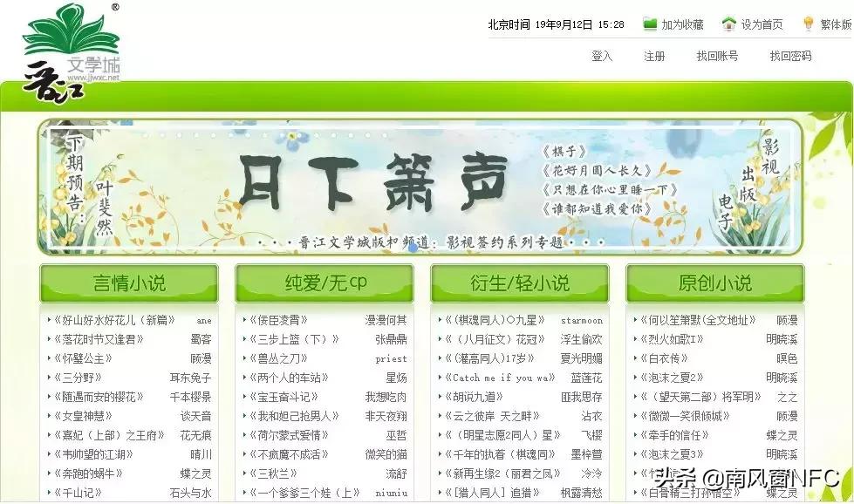Click the 注册 registration link
854x504 pixels.
pos(653,55)
